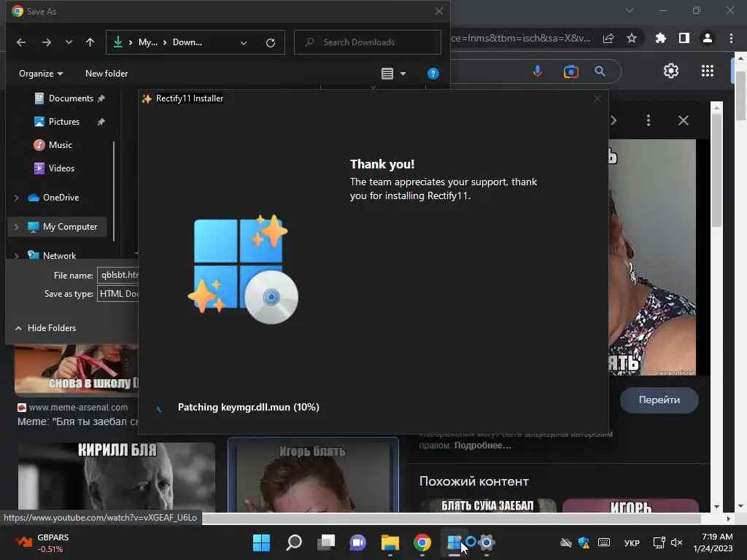This screenshot has width=747, height=560.
Task: Close the Google image preview panel
Action: 683,120
